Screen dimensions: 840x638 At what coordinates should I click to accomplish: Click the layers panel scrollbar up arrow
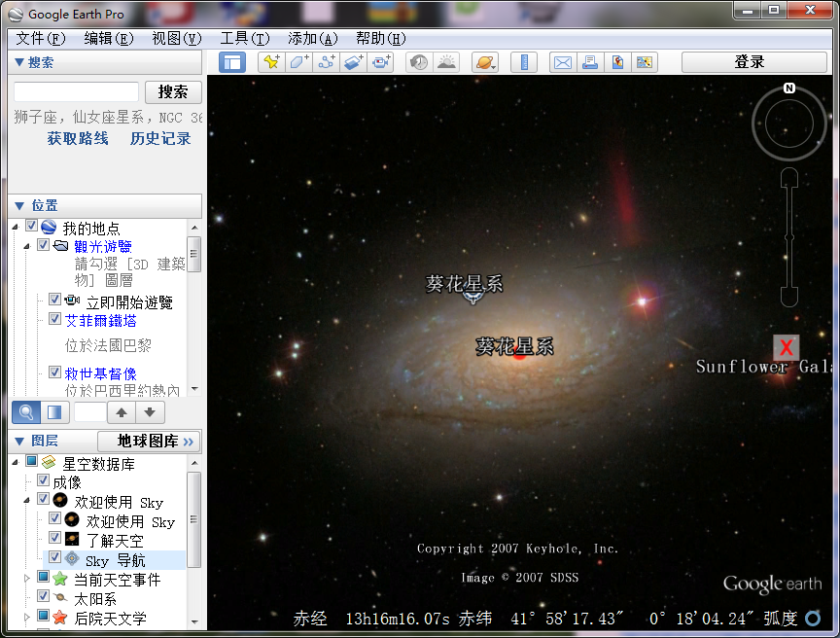194,462
